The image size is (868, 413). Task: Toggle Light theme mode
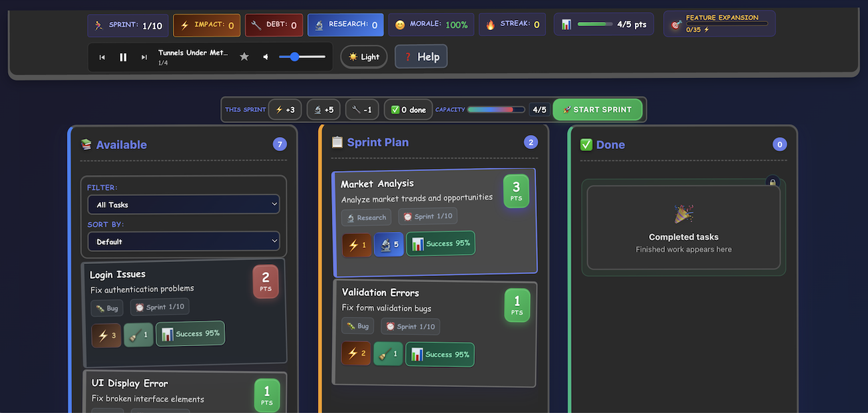tap(363, 56)
